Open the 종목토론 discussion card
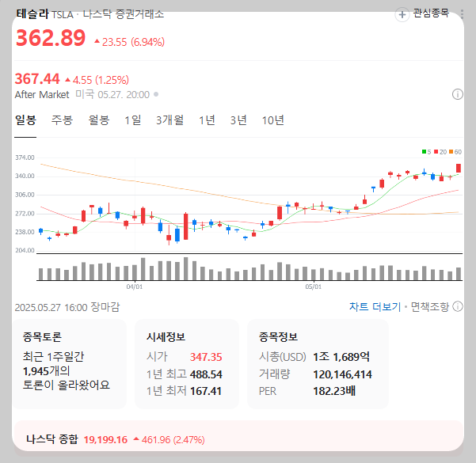 click(69, 364)
